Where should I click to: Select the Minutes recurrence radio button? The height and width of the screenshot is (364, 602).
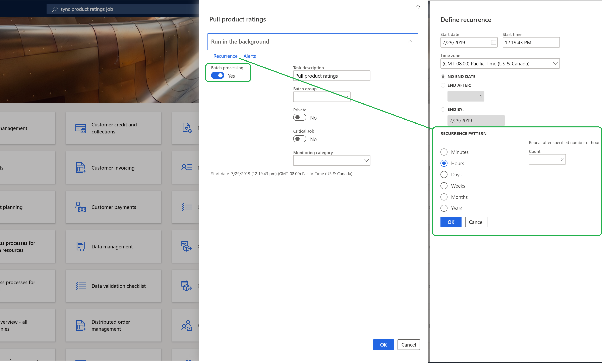(x=443, y=152)
